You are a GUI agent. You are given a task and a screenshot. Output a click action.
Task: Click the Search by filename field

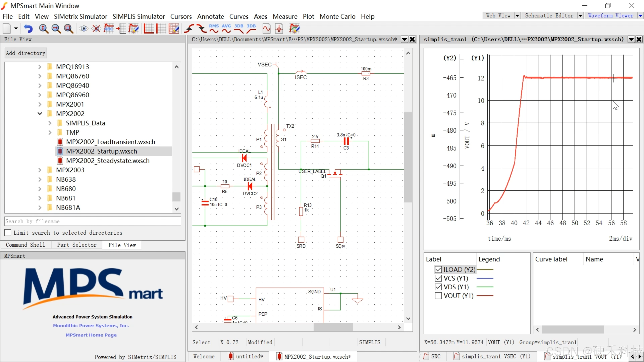93,221
